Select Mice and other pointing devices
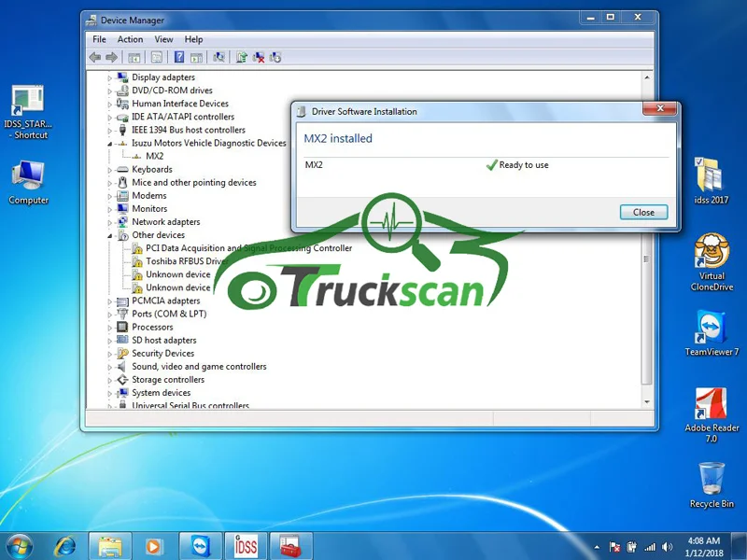This screenshot has width=747, height=560. coord(194,182)
